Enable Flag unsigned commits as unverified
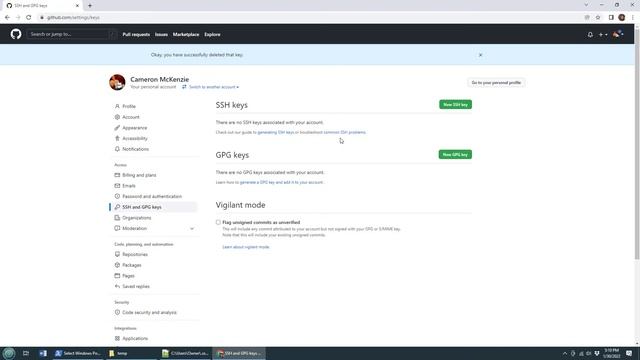 click(x=218, y=222)
